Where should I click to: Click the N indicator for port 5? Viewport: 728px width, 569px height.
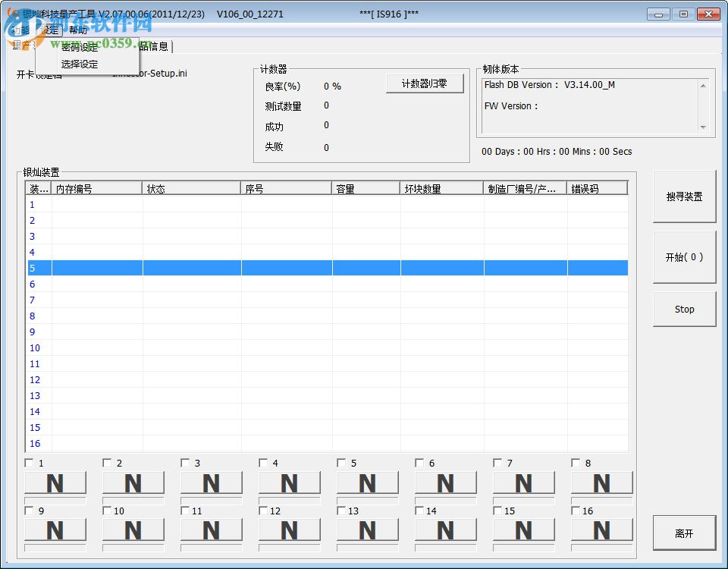coord(368,483)
